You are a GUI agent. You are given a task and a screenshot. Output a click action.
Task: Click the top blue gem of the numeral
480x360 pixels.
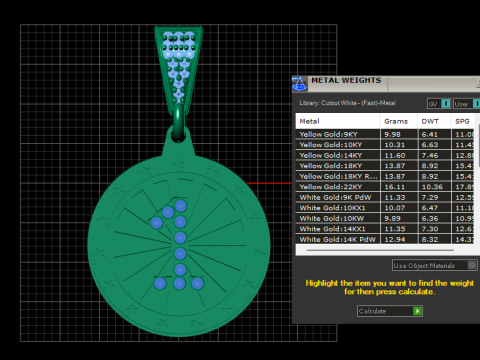tap(181, 206)
